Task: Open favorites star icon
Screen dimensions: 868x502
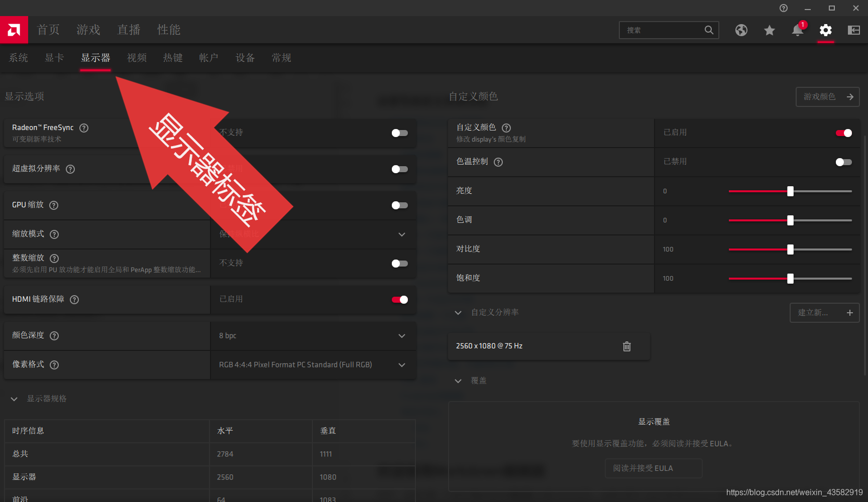Action: click(770, 30)
